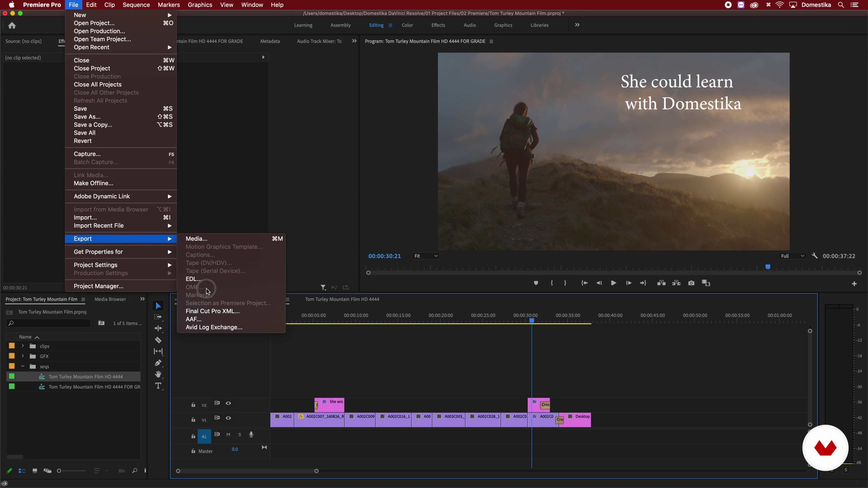The width and height of the screenshot is (868, 488).
Task: Click Program monitor playhead marker
Action: pyautogui.click(x=768, y=267)
